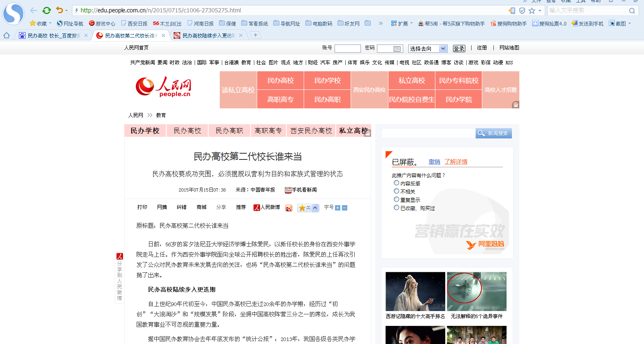Open a new tab with the plus button
The image size is (644, 344).
point(256,35)
